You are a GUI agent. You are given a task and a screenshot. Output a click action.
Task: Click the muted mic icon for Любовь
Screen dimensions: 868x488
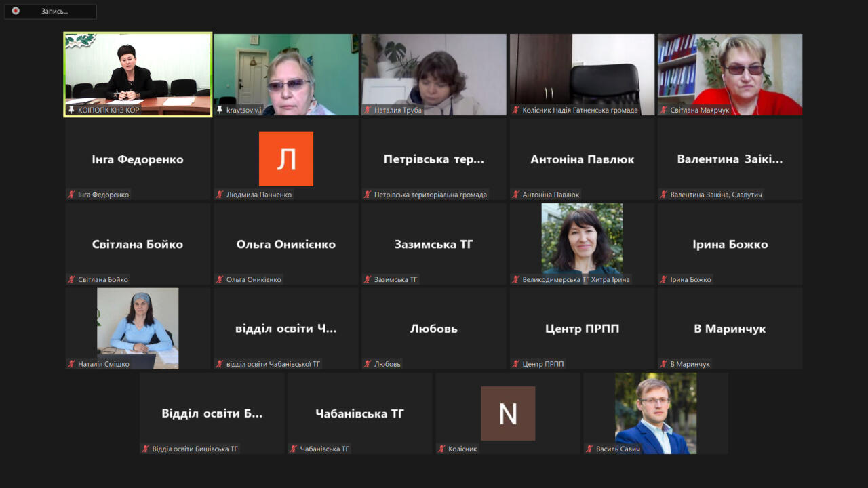click(x=368, y=364)
